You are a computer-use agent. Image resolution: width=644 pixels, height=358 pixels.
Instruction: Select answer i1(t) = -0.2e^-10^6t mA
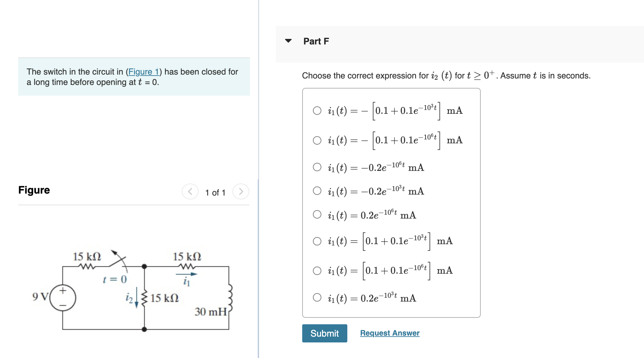(316, 167)
